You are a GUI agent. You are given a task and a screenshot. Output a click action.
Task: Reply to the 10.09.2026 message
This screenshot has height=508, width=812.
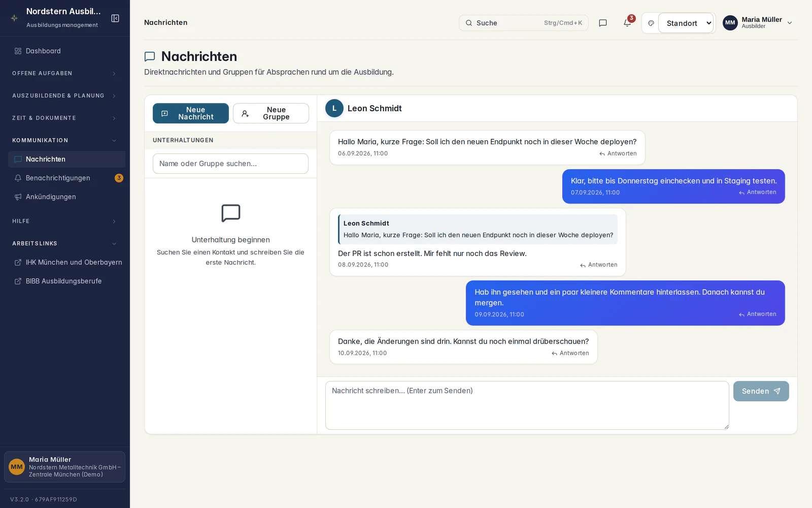pos(570,353)
